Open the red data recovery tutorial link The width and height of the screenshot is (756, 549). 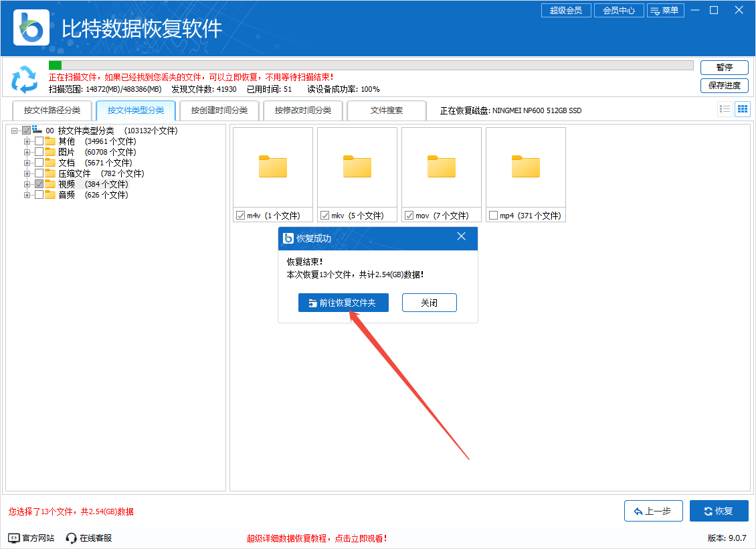[x=316, y=538]
